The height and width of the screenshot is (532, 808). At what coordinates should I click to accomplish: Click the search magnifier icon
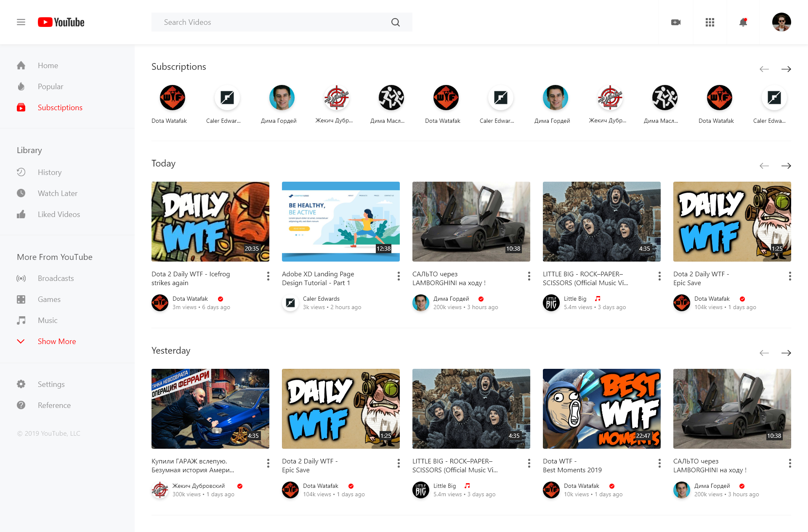click(395, 22)
